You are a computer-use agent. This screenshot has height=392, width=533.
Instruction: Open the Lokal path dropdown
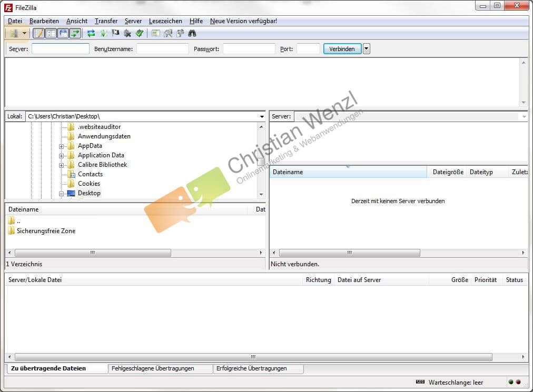click(x=262, y=116)
